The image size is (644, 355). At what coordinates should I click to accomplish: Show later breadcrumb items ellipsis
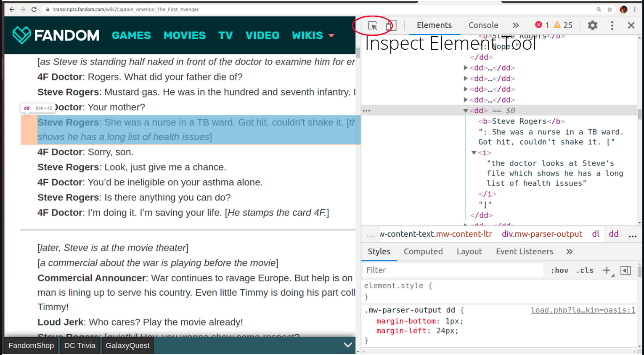[633, 235]
